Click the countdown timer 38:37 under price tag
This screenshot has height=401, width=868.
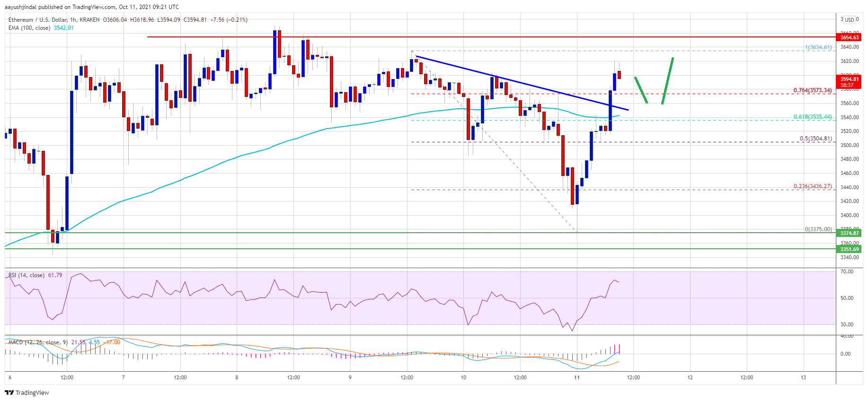pyautogui.click(x=847, y=86)
